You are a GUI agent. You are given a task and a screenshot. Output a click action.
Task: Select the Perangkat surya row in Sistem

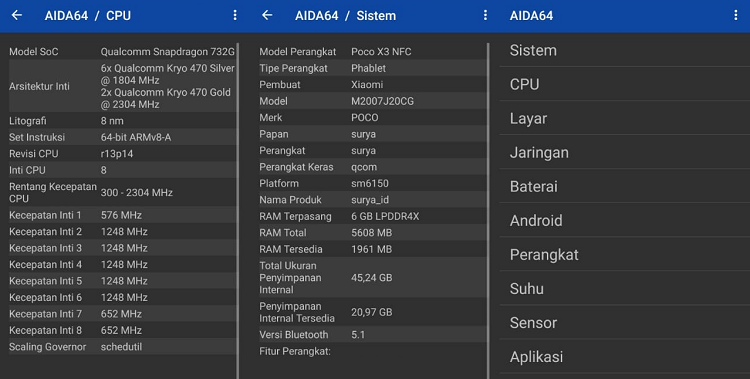click(x=373, y=150)
